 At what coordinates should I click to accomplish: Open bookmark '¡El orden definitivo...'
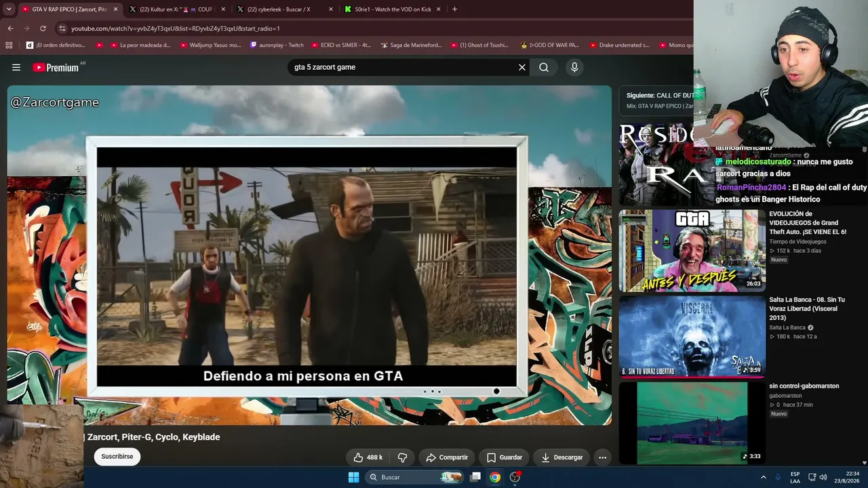pos(56,45)
